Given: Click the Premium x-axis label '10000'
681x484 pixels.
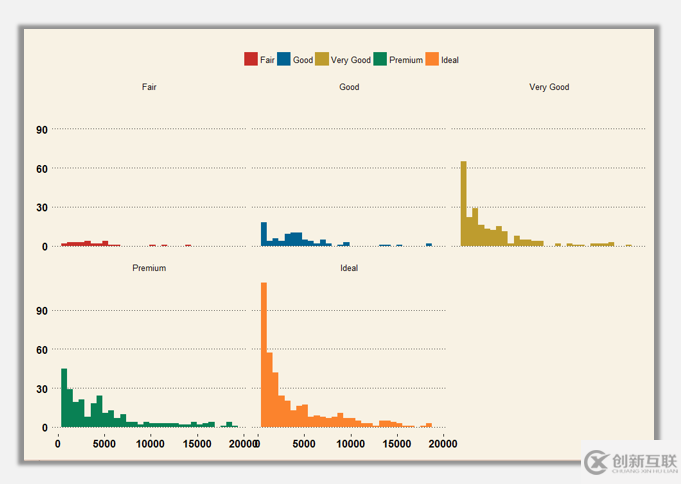Looking at the screenshot, I should click(150, 444).
